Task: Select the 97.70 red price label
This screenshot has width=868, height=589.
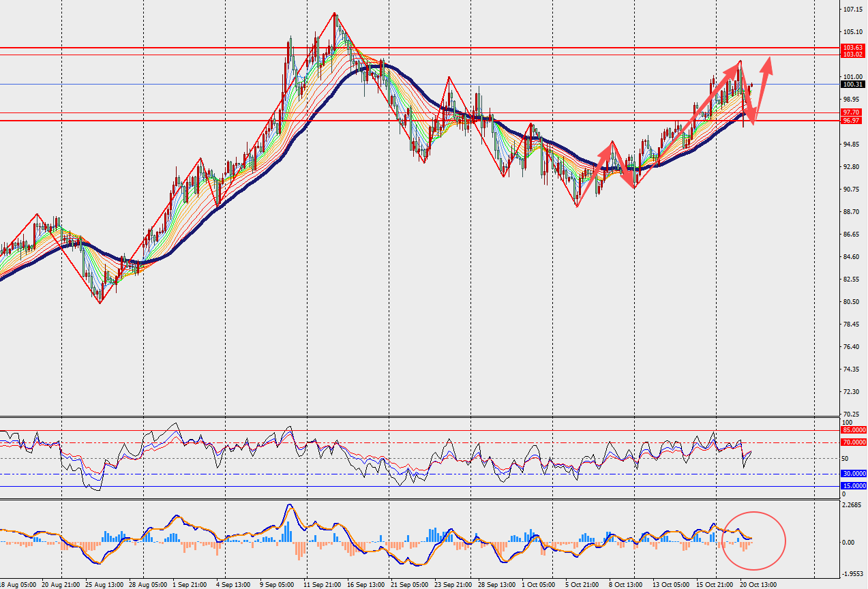Action: coord(854,112)
